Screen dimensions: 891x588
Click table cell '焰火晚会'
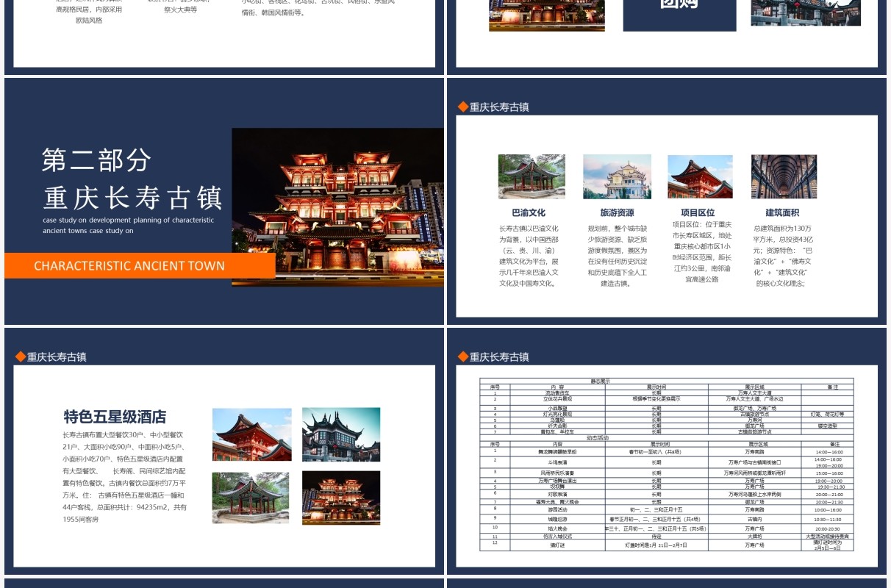tap(558, 528)
